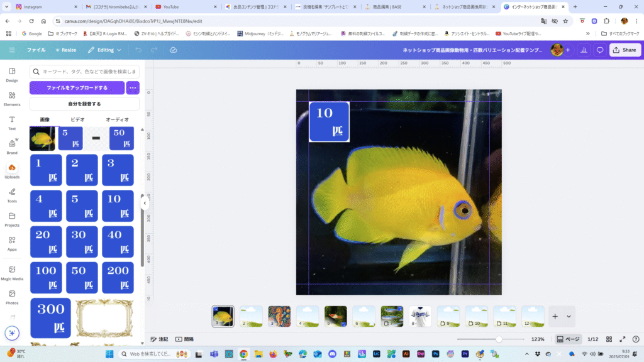Click the Resize button
Screen dimensions: 644x362
click(65, 50)
